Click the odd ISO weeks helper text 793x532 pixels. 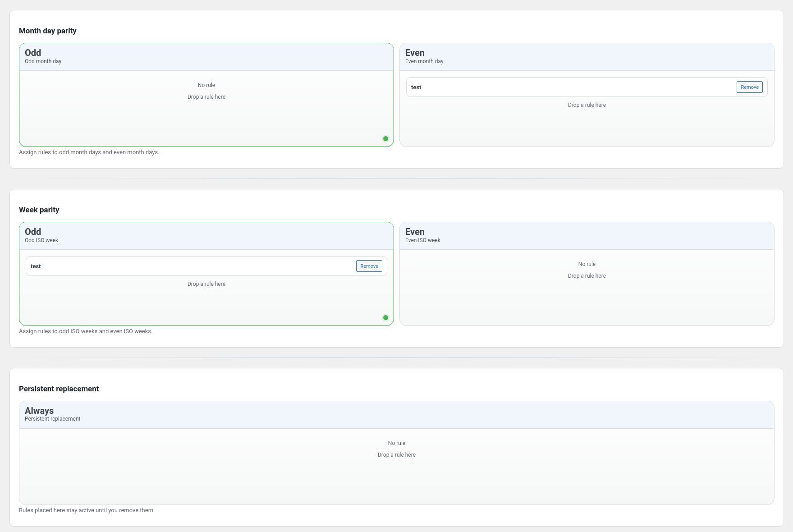pos(86,331)
